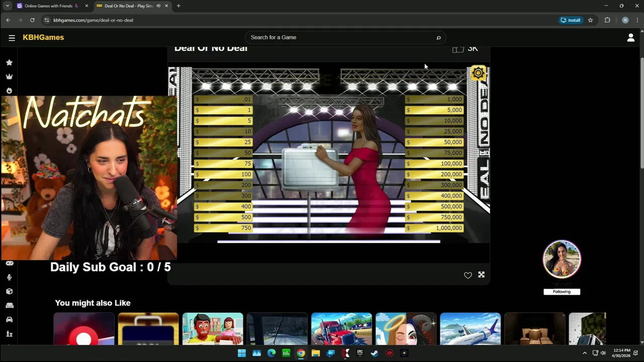Open the airplane game thumbnail
The height and width of the screenshot is (362, 644).
[470, 329]
